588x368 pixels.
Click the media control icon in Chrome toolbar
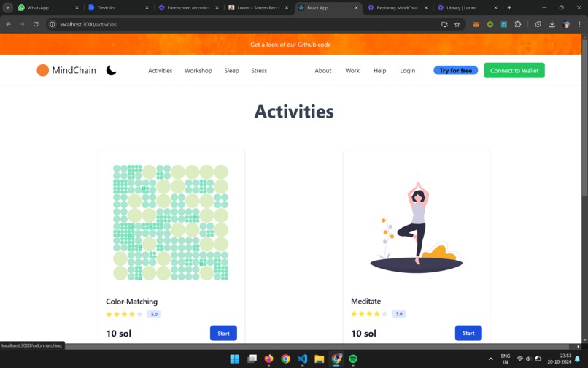(x=538, y=24)
